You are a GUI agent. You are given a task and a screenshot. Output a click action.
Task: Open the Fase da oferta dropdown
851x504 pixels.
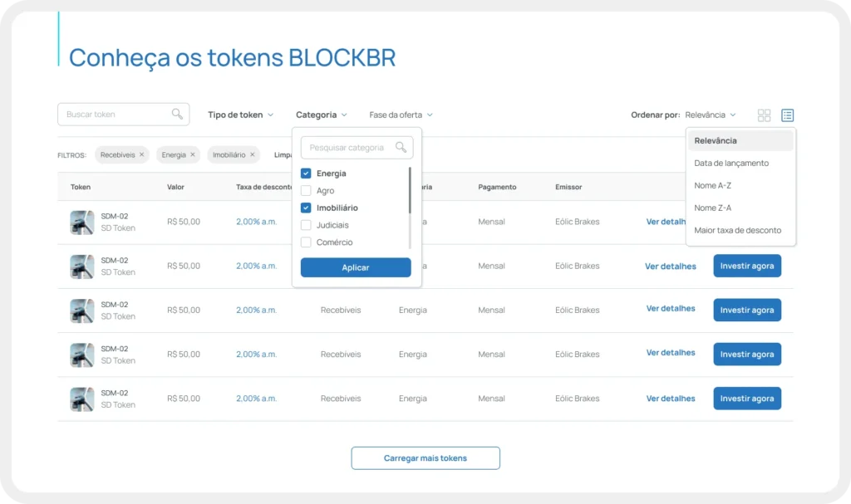click(401, 115)
